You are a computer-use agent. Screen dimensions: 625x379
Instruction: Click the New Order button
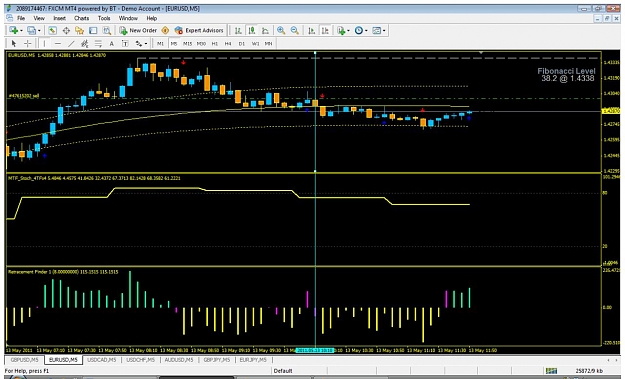click(138, 30)
